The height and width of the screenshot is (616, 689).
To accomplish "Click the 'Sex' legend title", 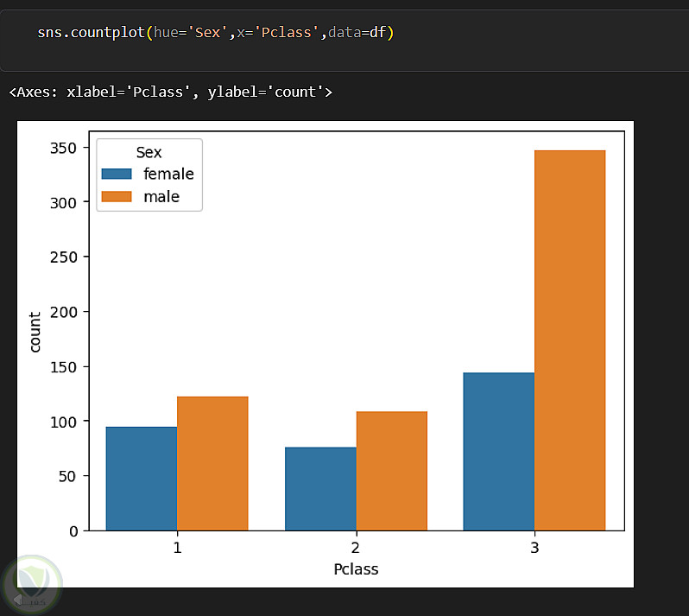I will pos(149,153).
